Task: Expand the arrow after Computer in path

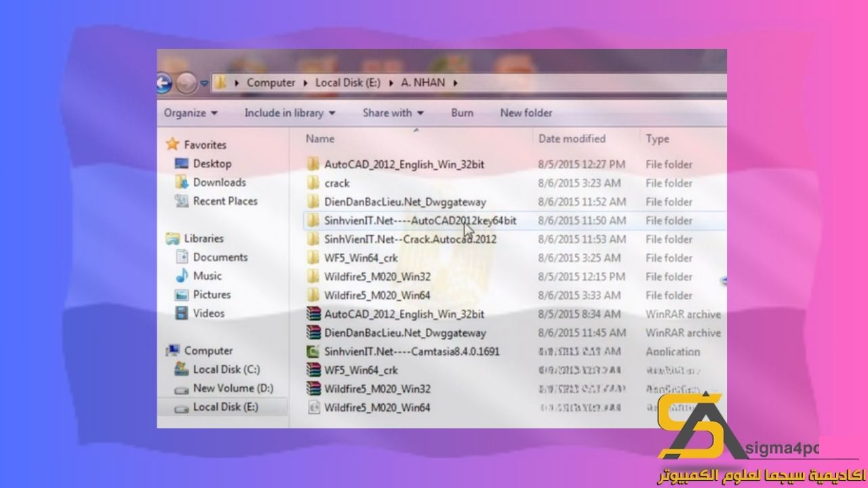Action: coord(305,83)
